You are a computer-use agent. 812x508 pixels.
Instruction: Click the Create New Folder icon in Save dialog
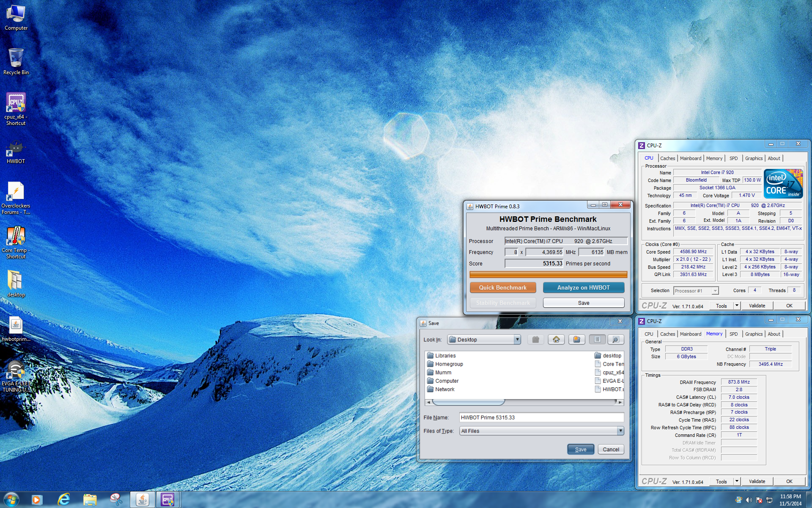click(x=576, y=340)
